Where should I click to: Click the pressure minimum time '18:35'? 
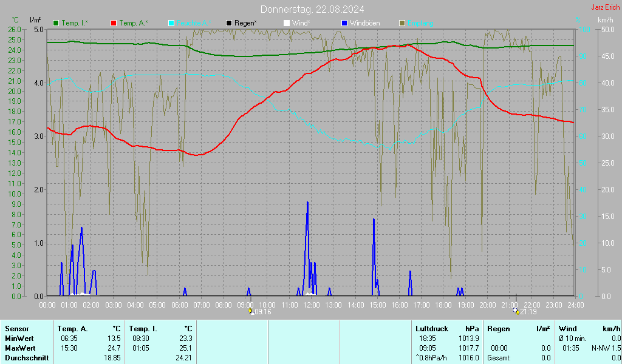pos(427,339)
